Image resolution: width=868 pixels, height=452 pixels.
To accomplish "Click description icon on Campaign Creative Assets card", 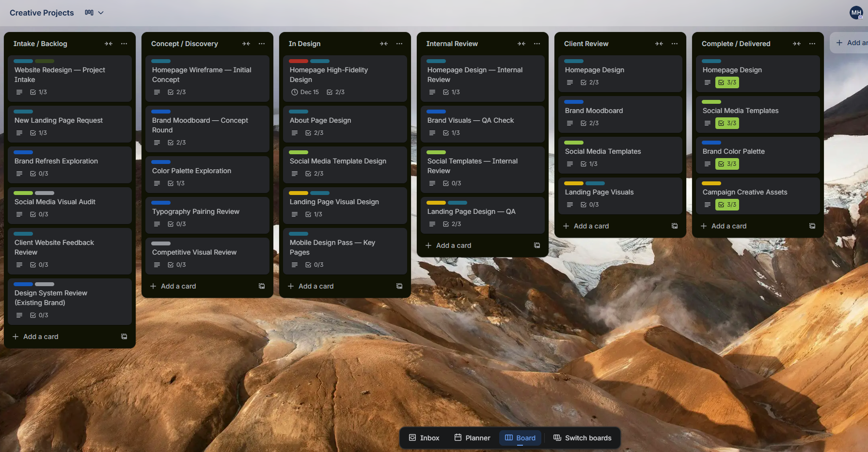I will (x=708, y=205).
